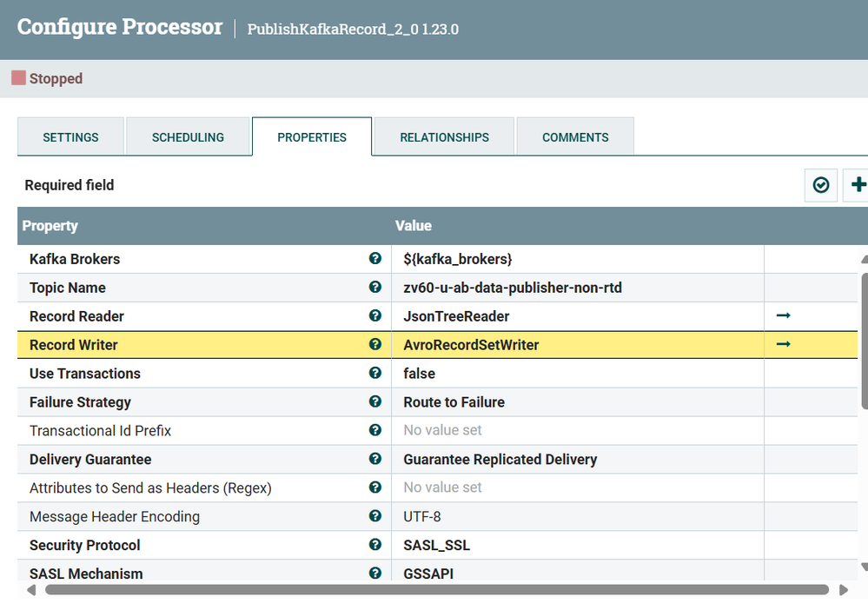The image size is (868, 610).
Task: Click the Security Protocol property label
Action: (84, 545)
